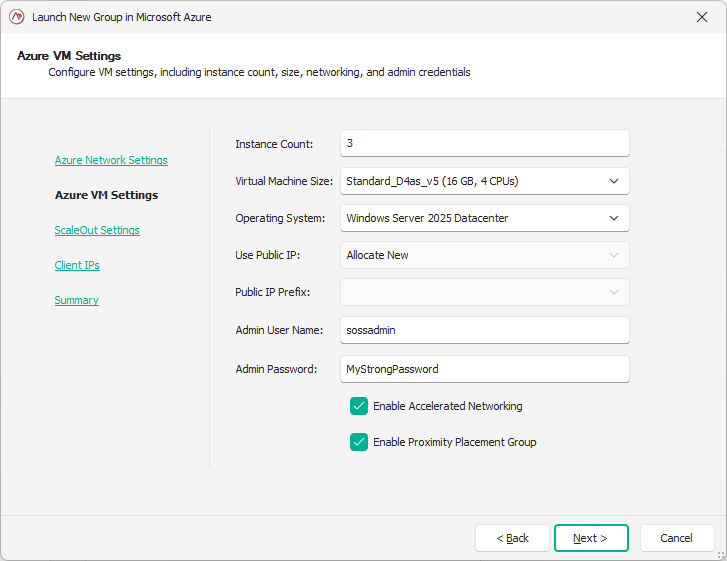Click the 'Public IP Prefix:' label
The height and width of the screenshot is (561, 727).
(273, 292)
